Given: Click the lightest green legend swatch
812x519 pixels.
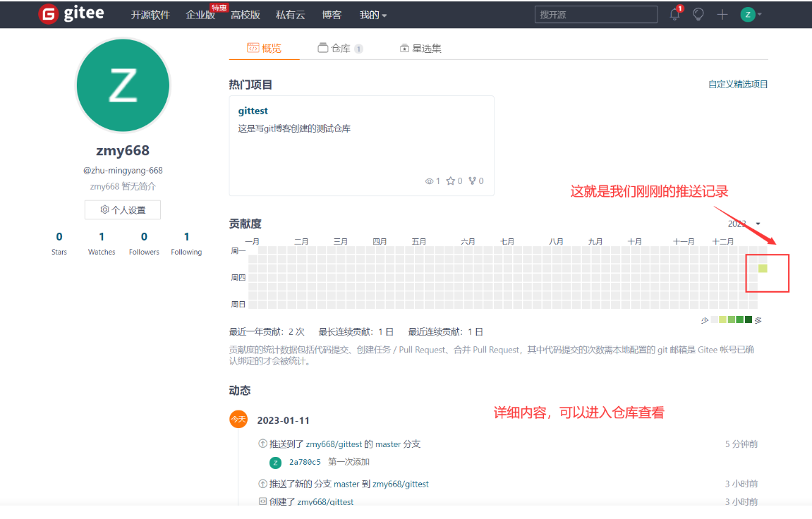Looking at the screenshot, I should tap(723, 319).
